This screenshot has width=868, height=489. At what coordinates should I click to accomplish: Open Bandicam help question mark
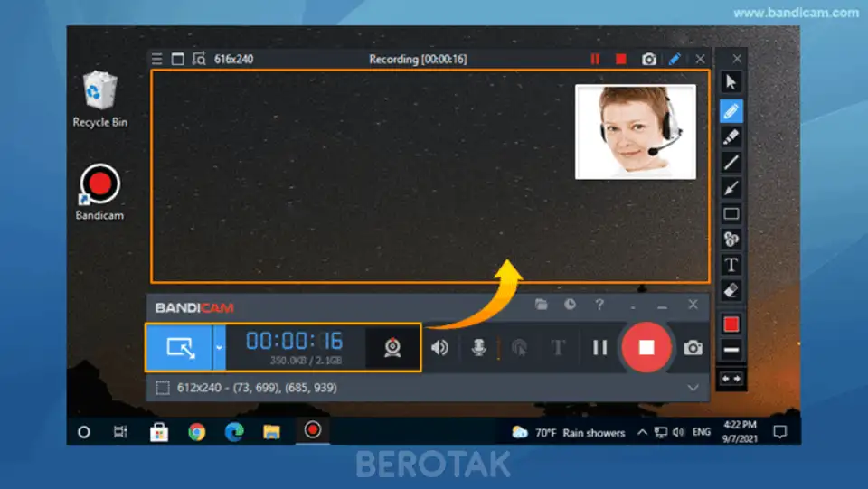(599, 305)
